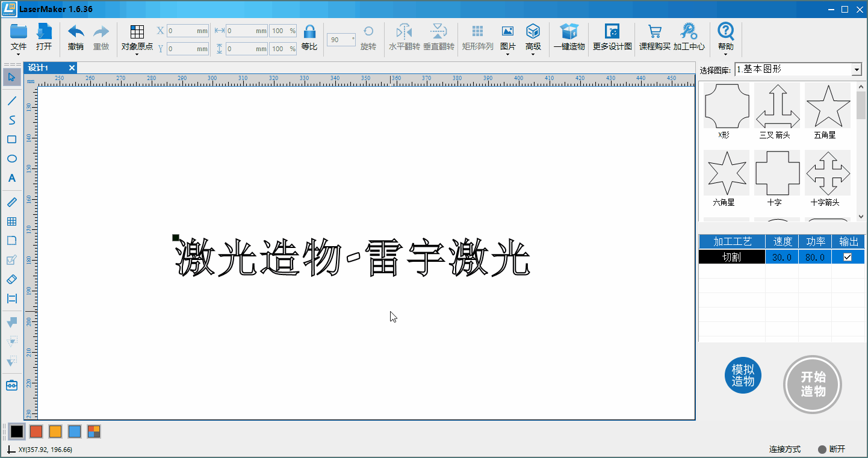
Task: Click the 开始造物 start button
Action: (813, 384)
